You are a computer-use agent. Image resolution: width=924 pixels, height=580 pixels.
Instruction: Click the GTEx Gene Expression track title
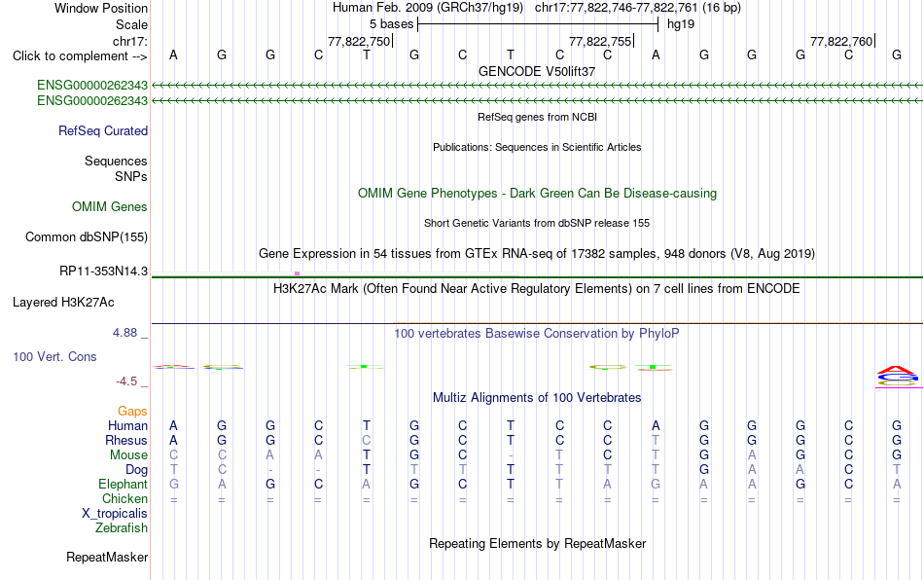[537, 253]
